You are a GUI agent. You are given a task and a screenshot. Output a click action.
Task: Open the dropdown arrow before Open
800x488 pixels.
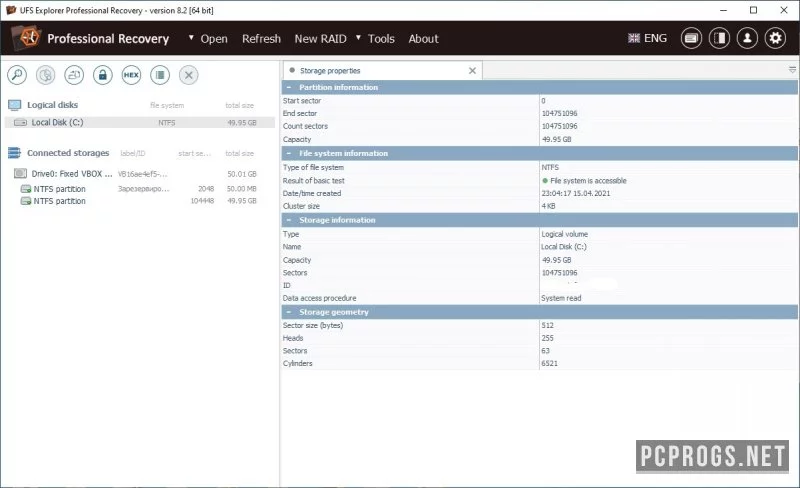click(191, 37)
